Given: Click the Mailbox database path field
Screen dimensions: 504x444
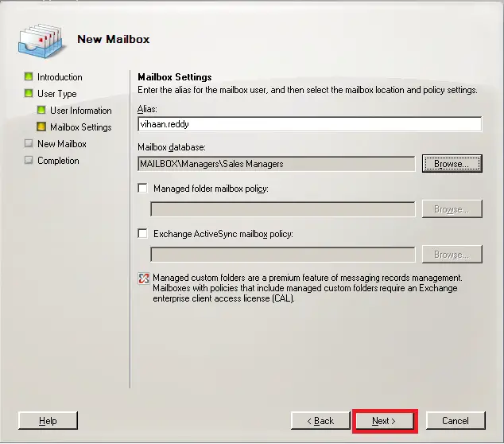Looking at the screenshot, I should click(277, 164).
